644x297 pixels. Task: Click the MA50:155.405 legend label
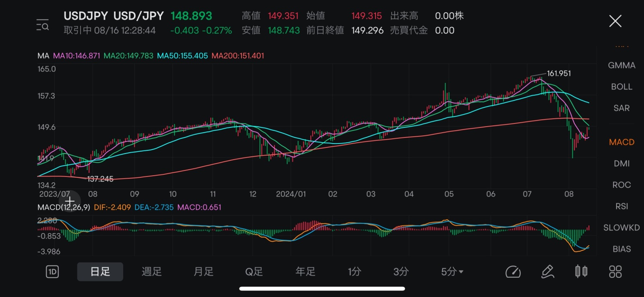click(x=182, y=56)
